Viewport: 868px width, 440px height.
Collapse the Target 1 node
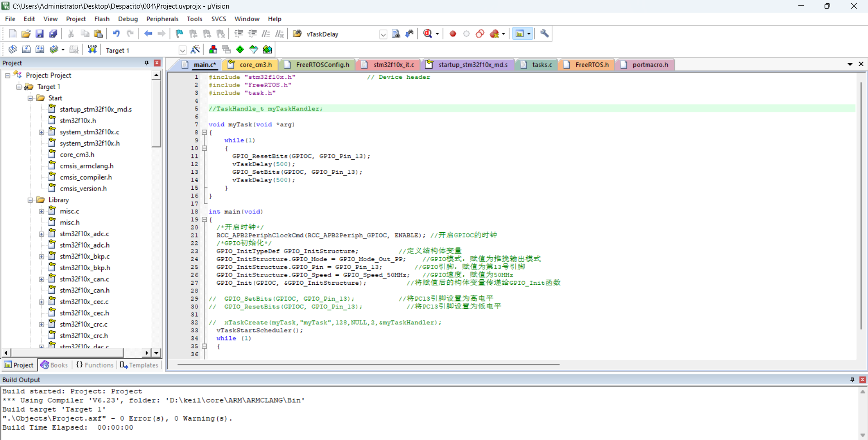tap(19, 87)
